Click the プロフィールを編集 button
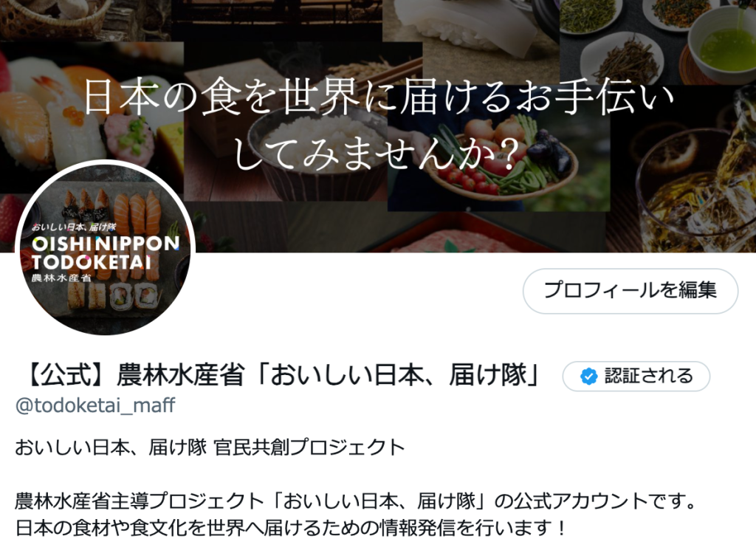This screenshot has height=553, width=756. point(630,291)
